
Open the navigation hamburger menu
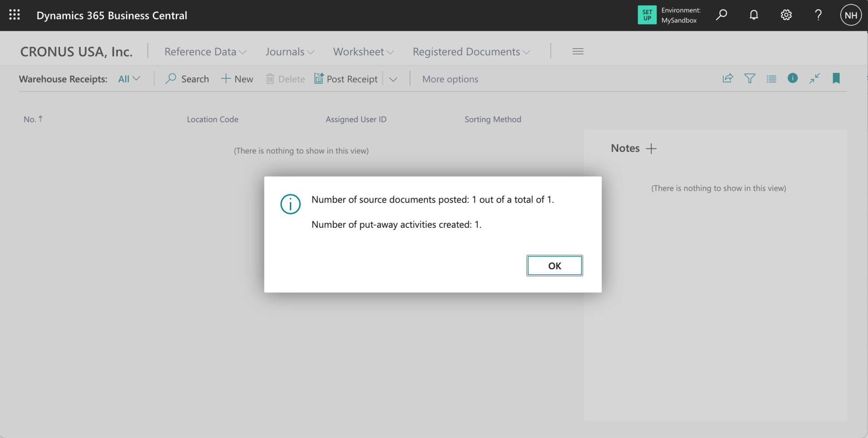[x=578, y=52]
